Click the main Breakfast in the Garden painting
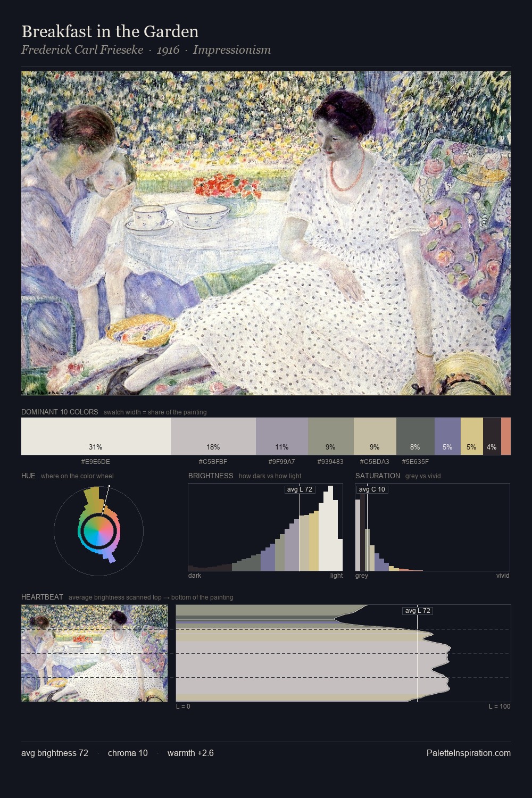The image size is (532, 798). pos(266,234)
